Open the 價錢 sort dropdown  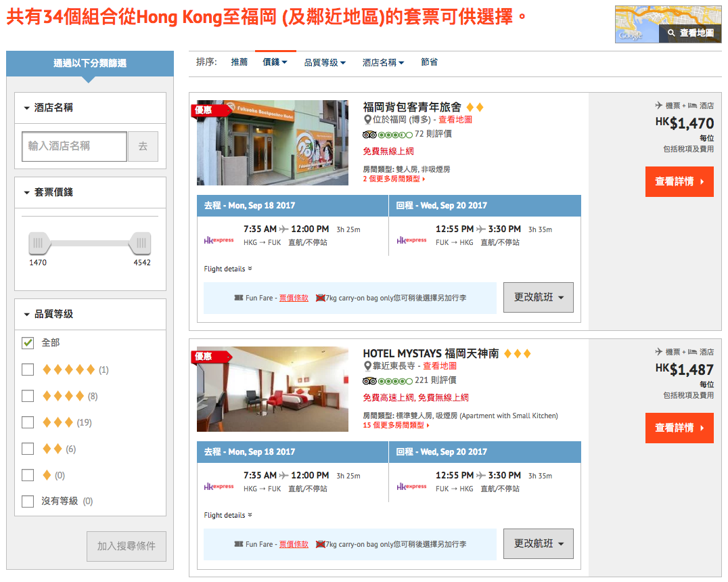pyautogui.click(x=275, y=62)
